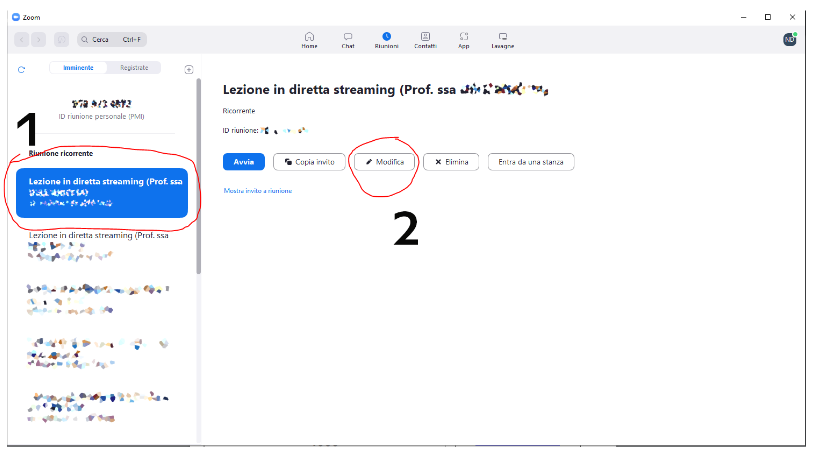Click the Modifica button

(x=384, y=162)
